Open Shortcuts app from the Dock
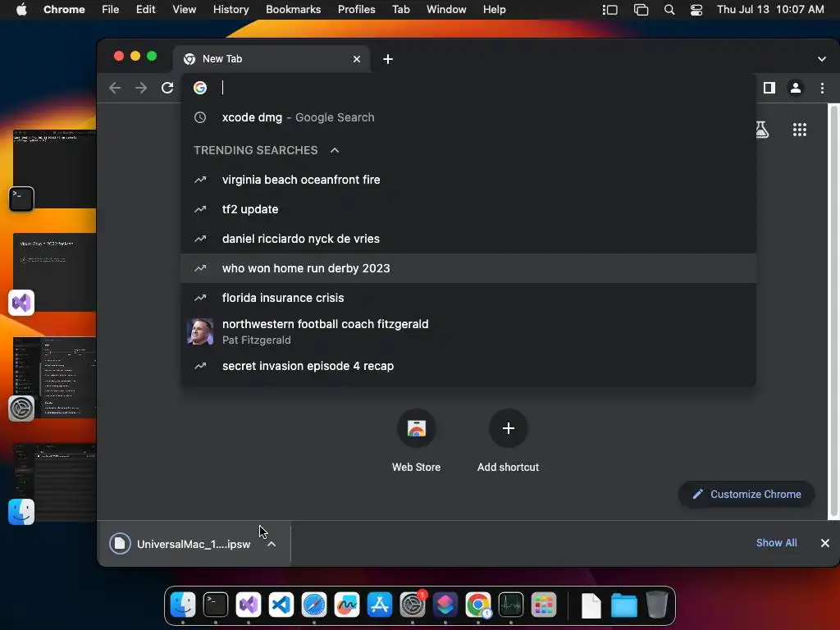Viewport: 840px width, 630px height. click(445, 605)
